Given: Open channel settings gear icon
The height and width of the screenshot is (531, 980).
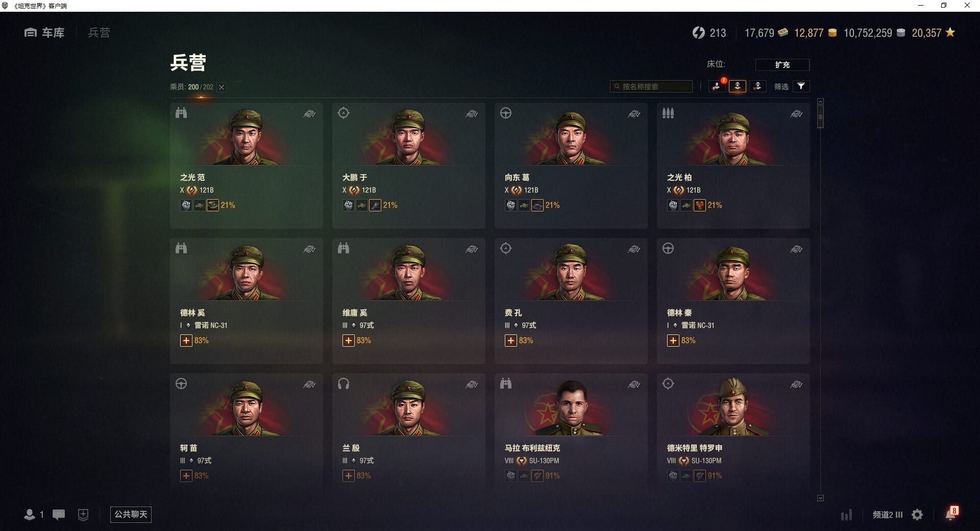Looking at the screenshot, I should pyautogui.click(x=917, y=515).
